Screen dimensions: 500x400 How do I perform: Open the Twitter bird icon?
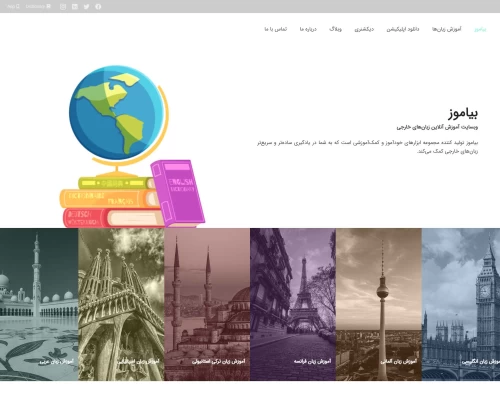coord(86,7)
